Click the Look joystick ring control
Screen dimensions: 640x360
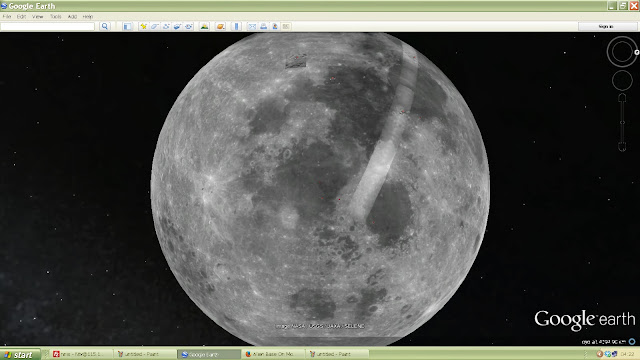point(622,52)
